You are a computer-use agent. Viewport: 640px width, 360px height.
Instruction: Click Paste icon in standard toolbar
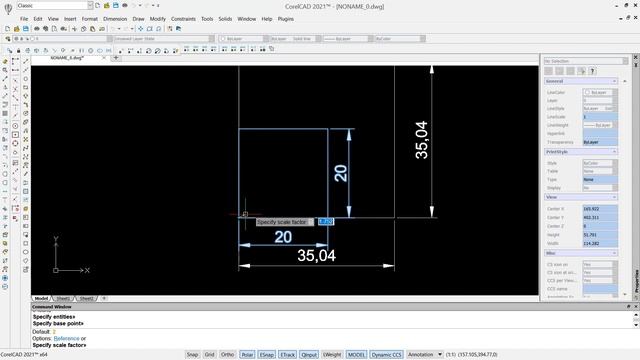(x=93, y=29)
